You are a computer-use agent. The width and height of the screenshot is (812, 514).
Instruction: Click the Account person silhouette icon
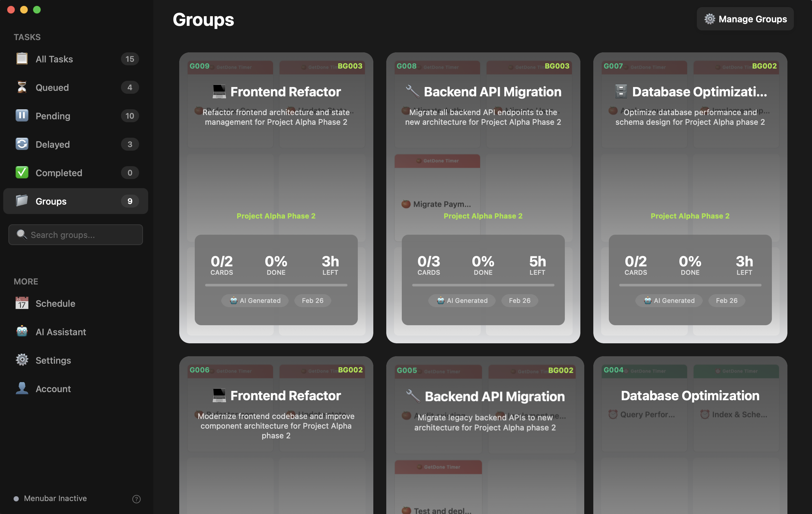coord(22,389)
